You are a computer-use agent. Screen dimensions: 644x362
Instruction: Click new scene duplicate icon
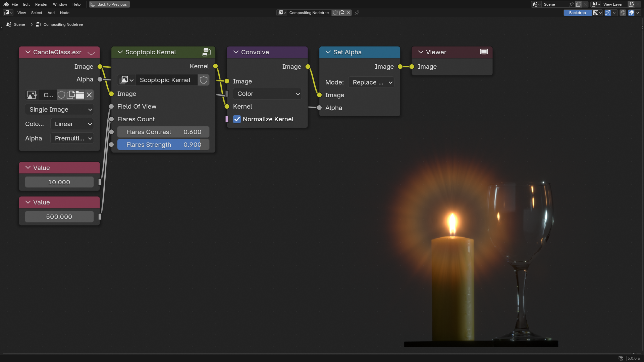click(579, 4)
